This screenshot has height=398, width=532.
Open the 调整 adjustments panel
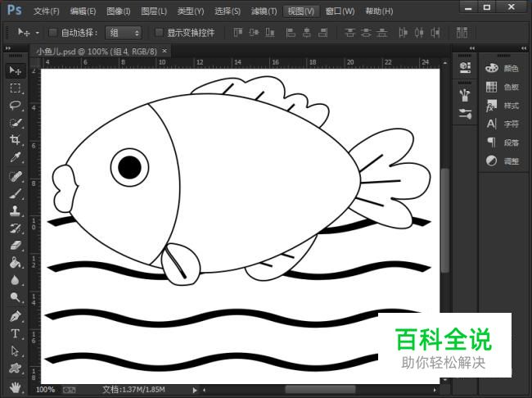502,161
